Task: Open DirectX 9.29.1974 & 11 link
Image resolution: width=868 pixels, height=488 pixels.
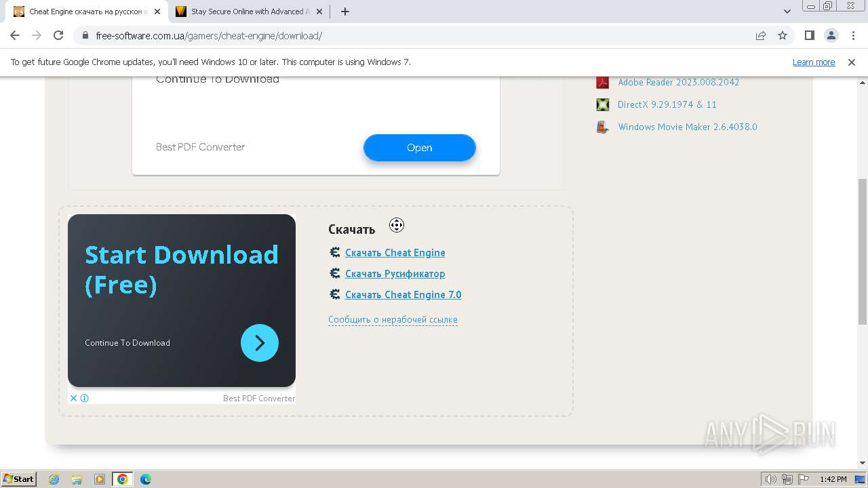Action: (x=667, y=104)
